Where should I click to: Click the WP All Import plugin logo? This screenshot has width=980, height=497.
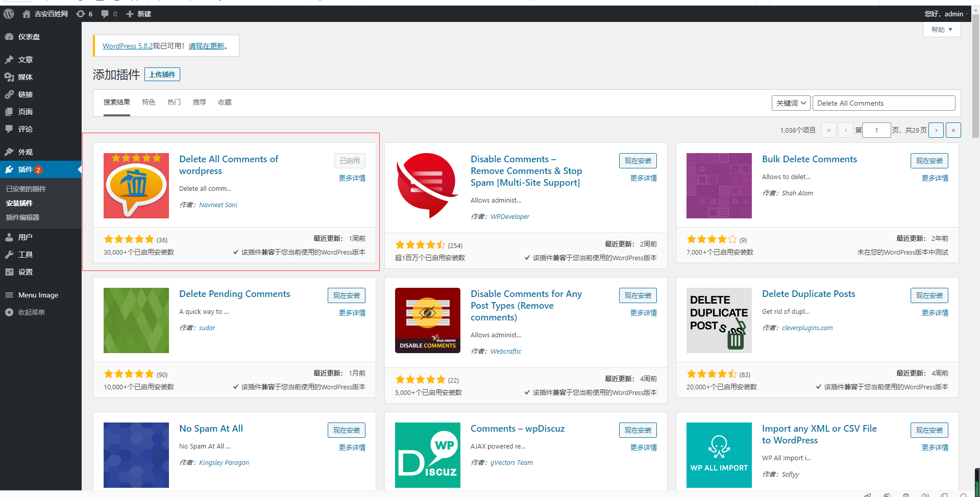(719, 455)
